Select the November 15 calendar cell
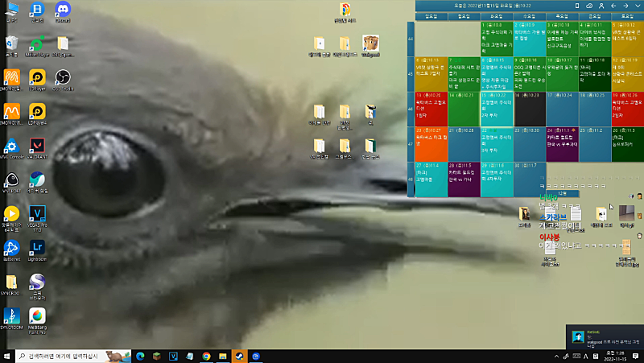This screenshot has width=644, height=363. 497,109
